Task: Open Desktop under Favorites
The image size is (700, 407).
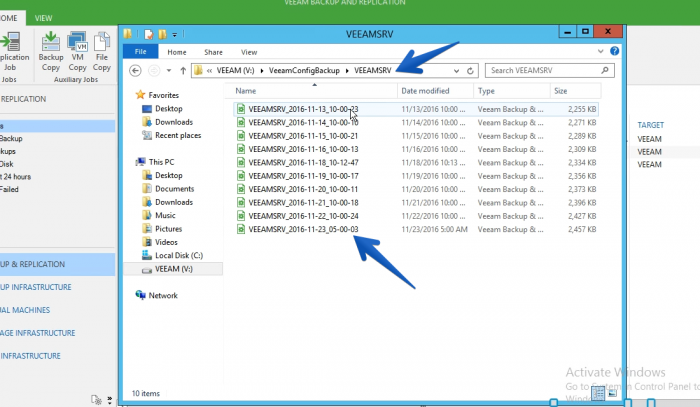Action: tap(168, 108)
